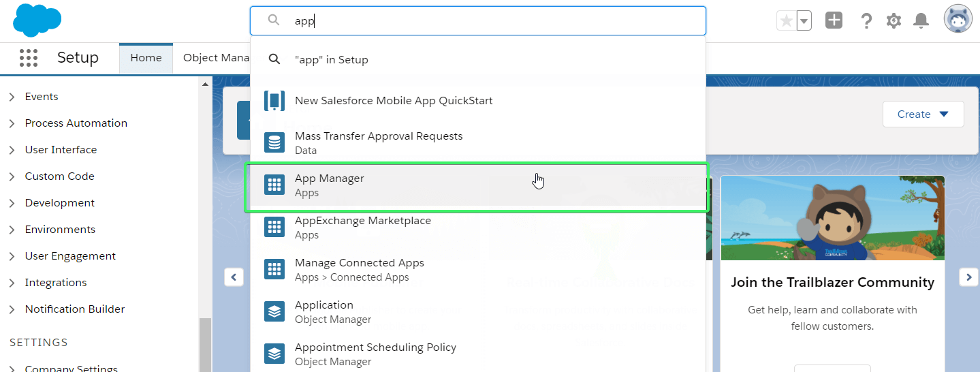Open the help question mark icon
Image resolution: width=980 pixels, height=372 pixels.
[x=866, y=21]
